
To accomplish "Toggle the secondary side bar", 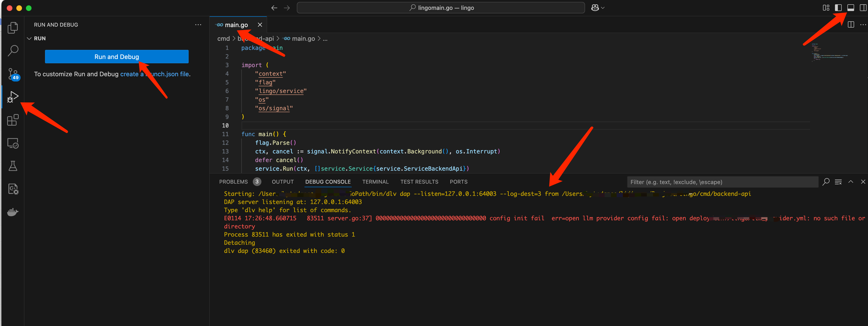I will [x=862, y=8].
